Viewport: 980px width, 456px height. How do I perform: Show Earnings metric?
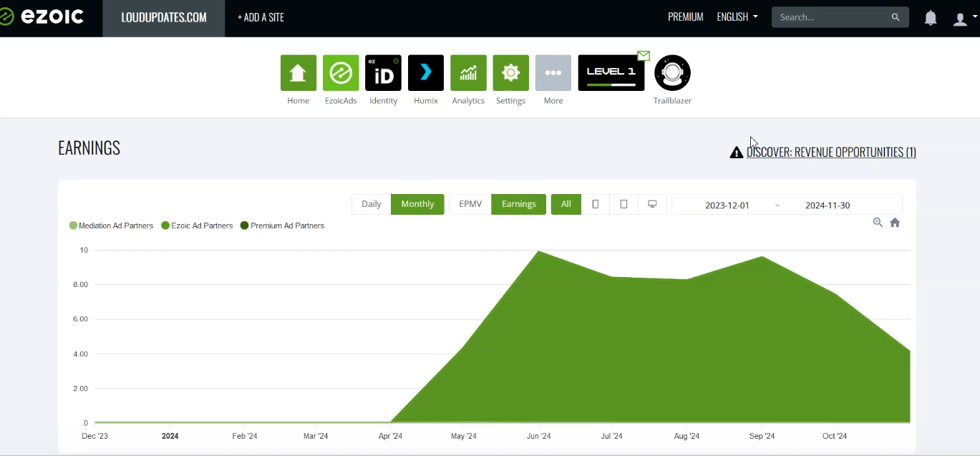pyautogui.click(x=519, y=204)
